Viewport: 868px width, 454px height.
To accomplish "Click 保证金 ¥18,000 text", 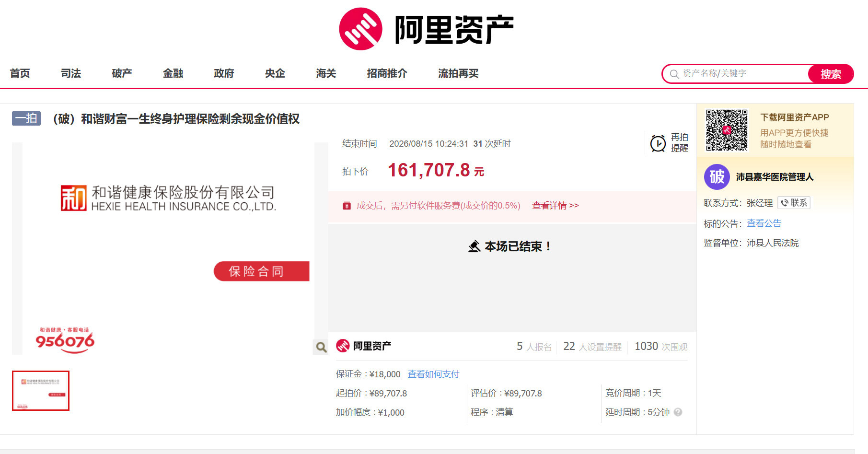I will [368, 374].
